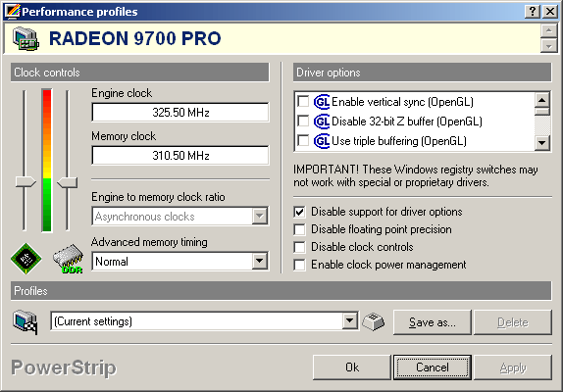Check Use triple buffering (OpenGL)
The image size is (563, 392).
(x=303, y=140)
